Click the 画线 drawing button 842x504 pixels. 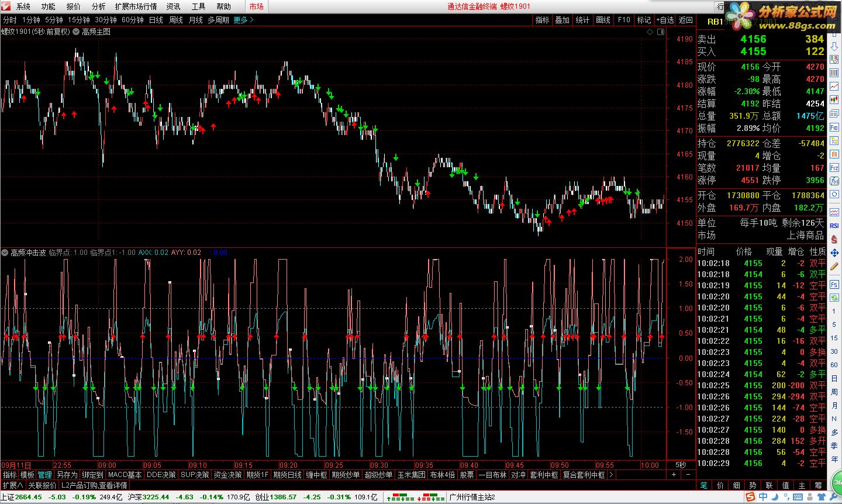pyautogui.click(x=603, y=20)
